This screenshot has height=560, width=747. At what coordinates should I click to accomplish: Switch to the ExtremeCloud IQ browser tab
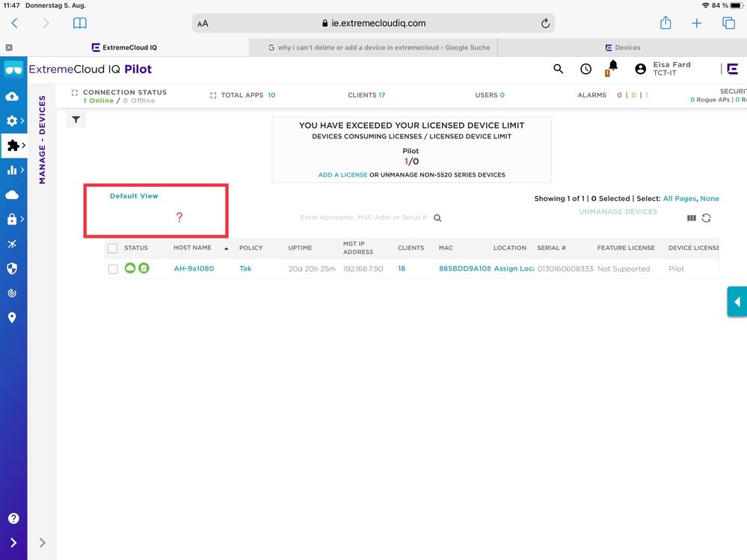click(x=125, y=48)
